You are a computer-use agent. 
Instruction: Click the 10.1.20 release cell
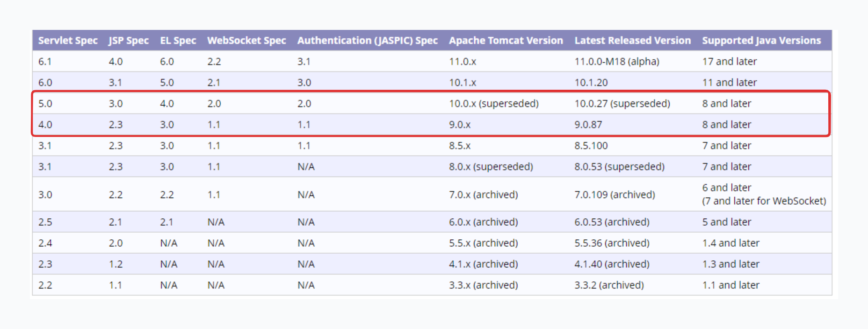(x=591, y=83)
